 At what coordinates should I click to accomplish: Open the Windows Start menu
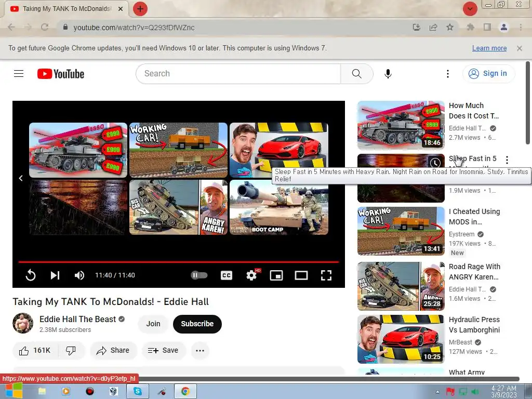(x=14, y=390)
